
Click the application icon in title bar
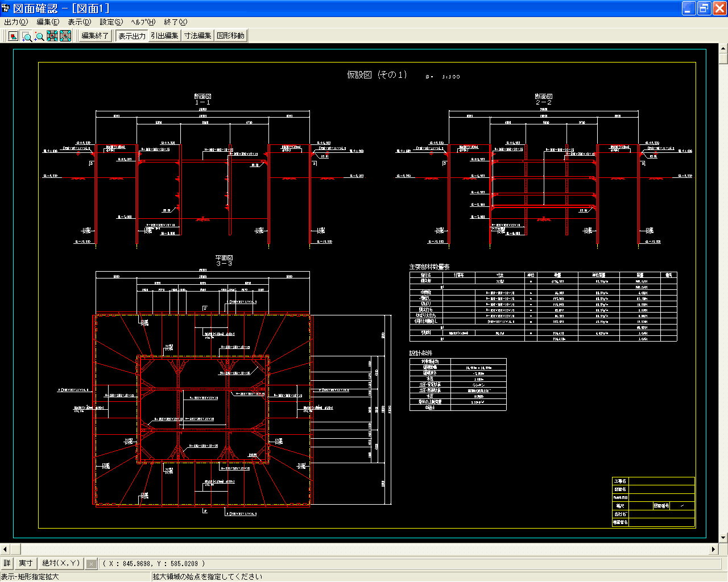coord(6,8)
